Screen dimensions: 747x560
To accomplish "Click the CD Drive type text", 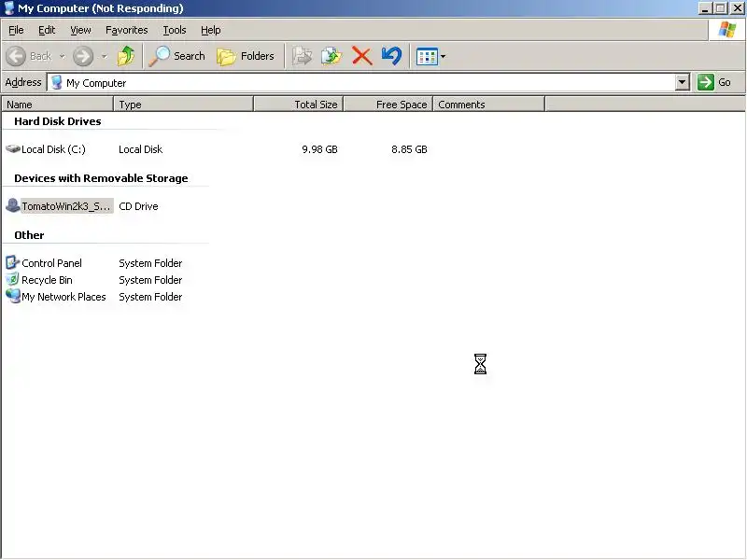I will point(138,206).
